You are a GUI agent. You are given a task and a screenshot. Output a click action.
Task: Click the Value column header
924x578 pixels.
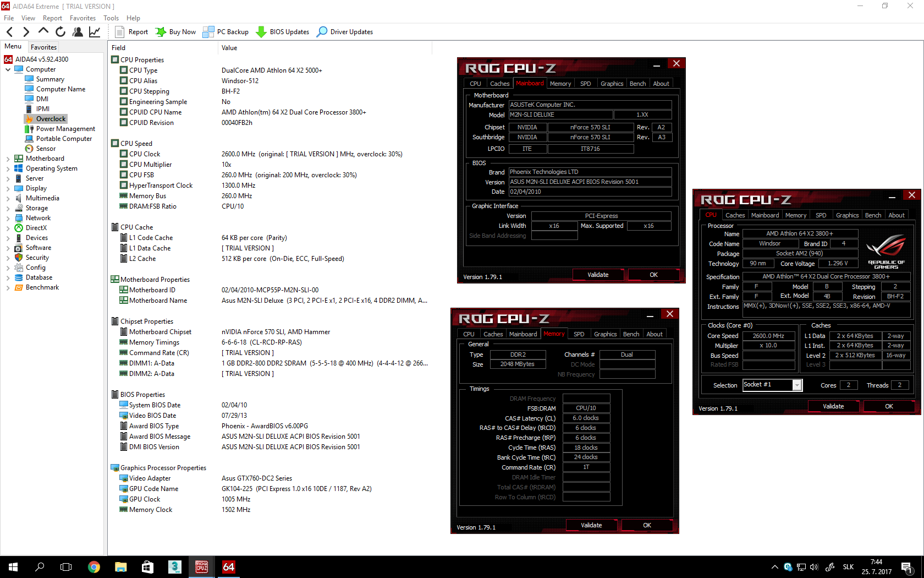point(324,48)
